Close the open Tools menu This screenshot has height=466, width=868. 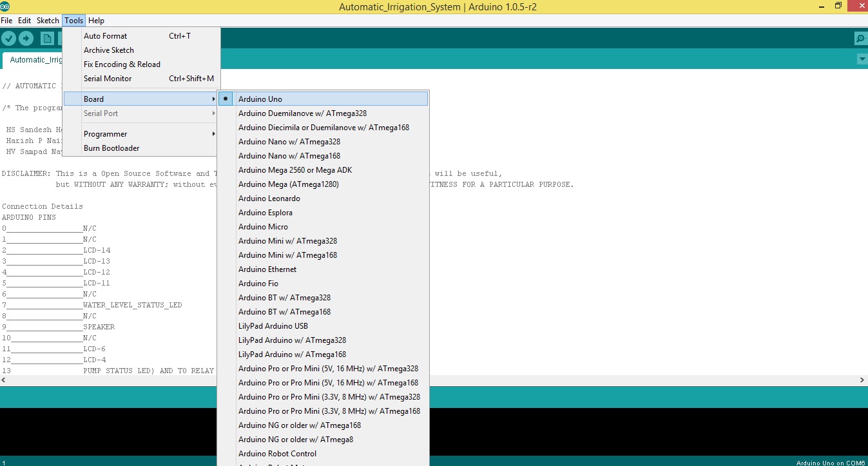click(x=74, y=21)
